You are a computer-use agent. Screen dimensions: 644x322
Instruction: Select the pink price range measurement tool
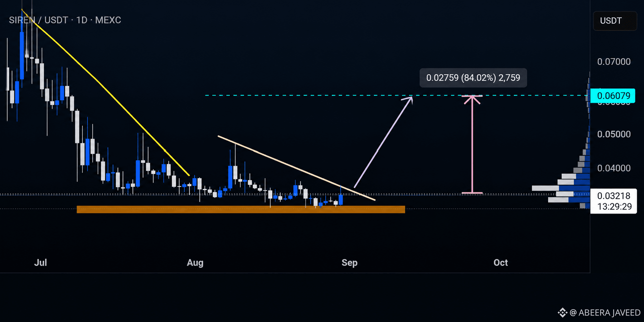[x=472, y=144]
